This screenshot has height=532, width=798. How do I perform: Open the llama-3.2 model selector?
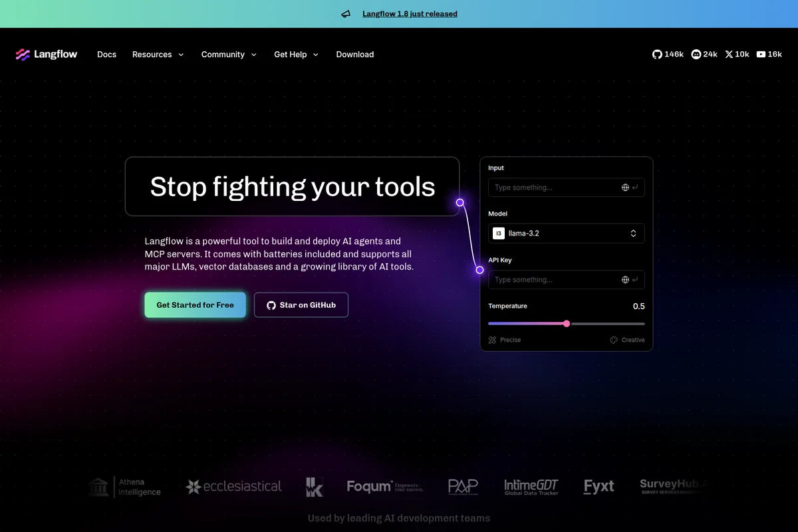tap(566, 233)
